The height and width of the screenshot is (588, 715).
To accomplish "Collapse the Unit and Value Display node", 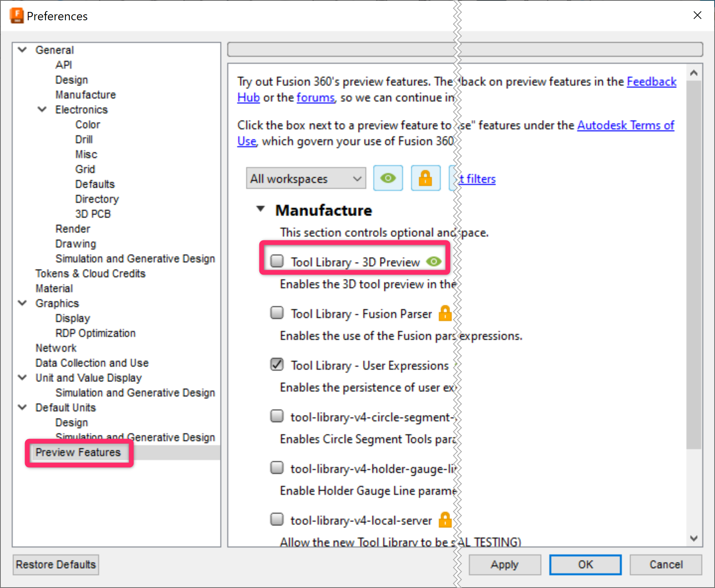I will click(x=23, y=378).
